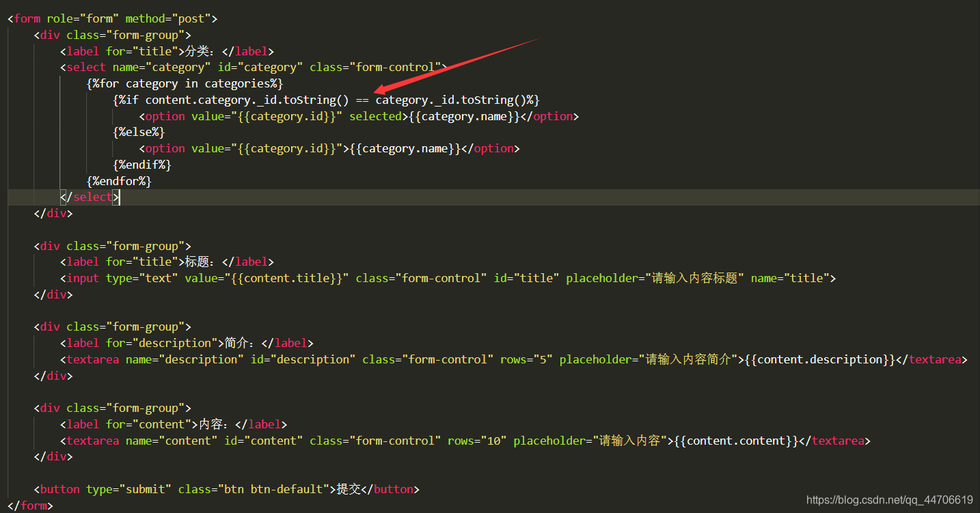Screen dimensions: 980x513
Task: Click the placeholder text 请输入内容标题
Action: (695, 278)
